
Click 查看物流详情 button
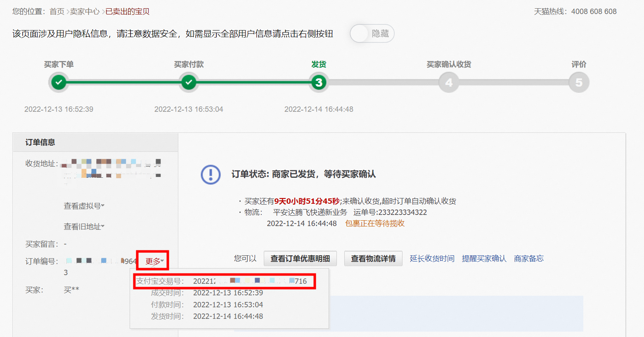pyautogui.click(x=373, y=259)
